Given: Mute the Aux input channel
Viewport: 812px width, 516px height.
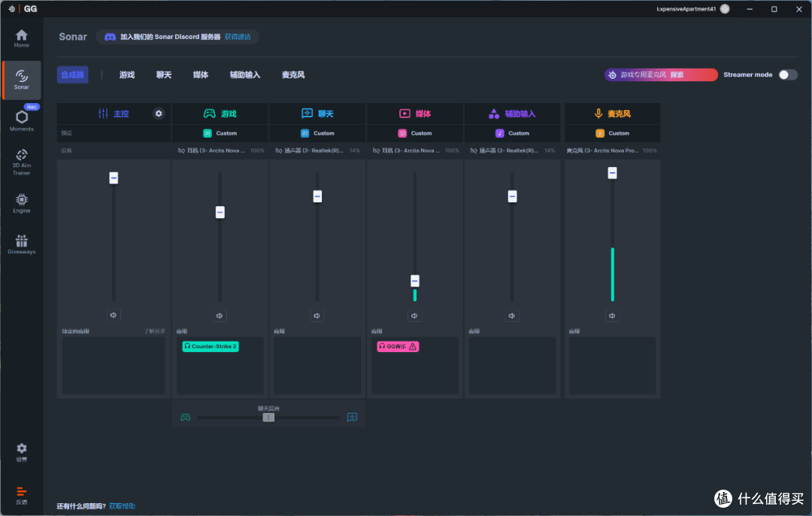Looking at the screenshot, I should pos(512,315).
